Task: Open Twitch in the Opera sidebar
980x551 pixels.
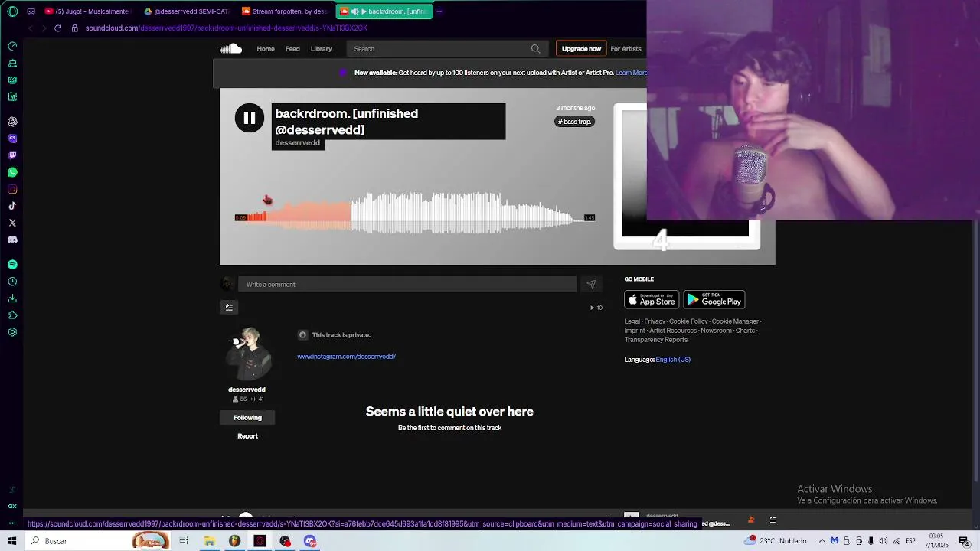Action: coord(12,155)
